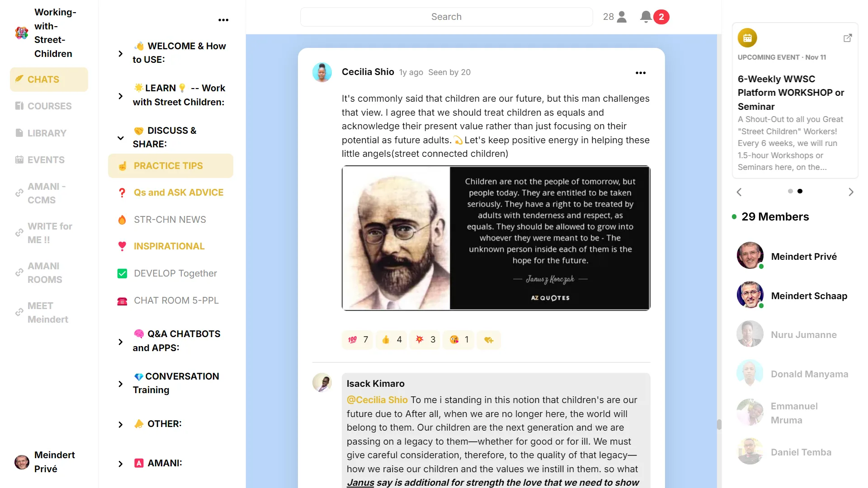The height and width of the screenshot is (488, 868).
Task: Open Meindert Schaap's member profile
Action: tap(809, 296)
